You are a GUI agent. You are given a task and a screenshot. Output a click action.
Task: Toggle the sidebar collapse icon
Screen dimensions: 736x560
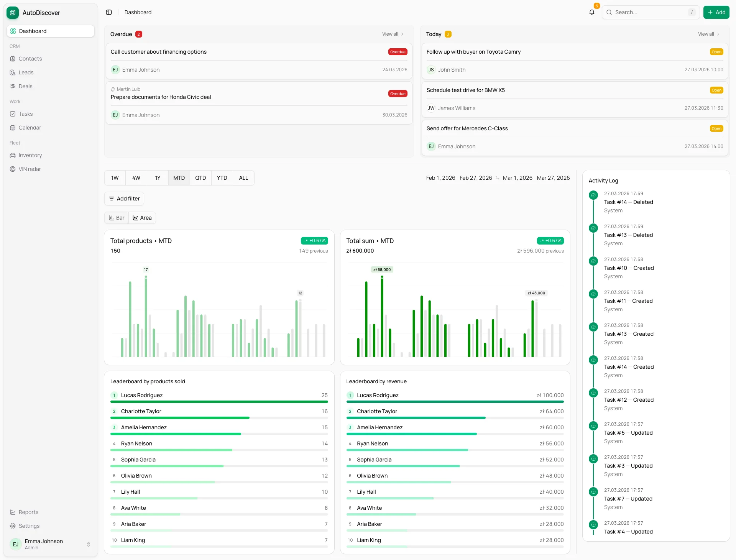pyautogui.click(x=108, y=12)
